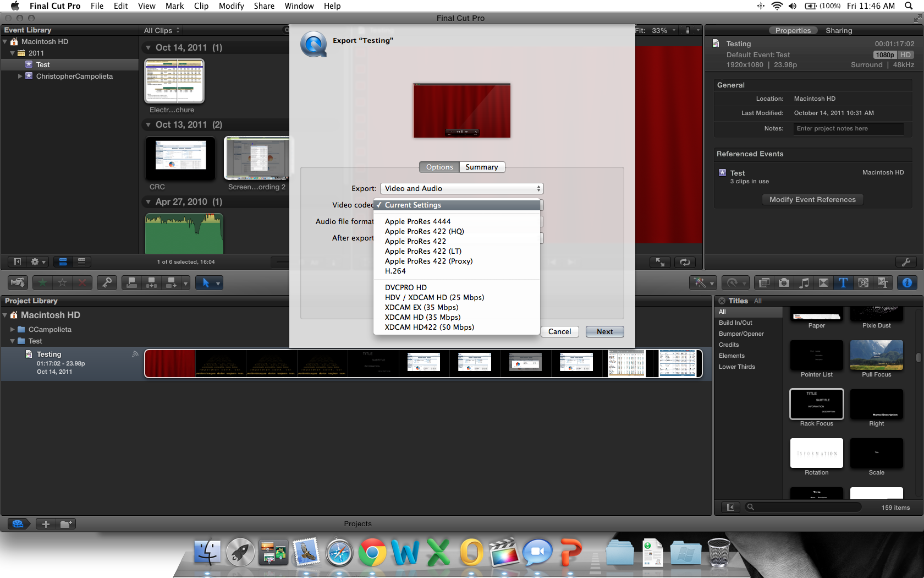Screen dimensions: 924x578
Task: Switch to the Sharing tab
Action: click(839, 31)
